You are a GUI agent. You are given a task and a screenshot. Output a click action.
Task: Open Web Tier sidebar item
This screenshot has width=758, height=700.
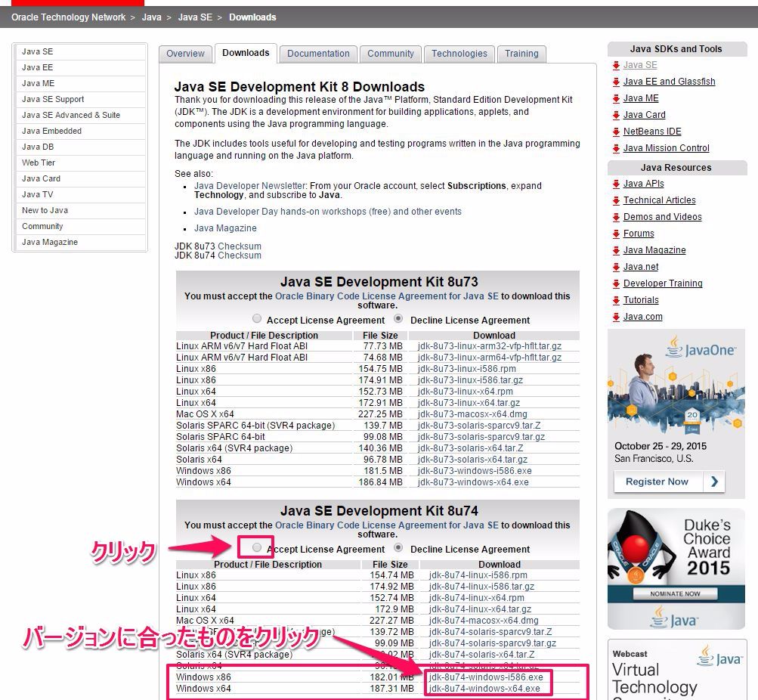pyautogui.click(x=81, y=163)
